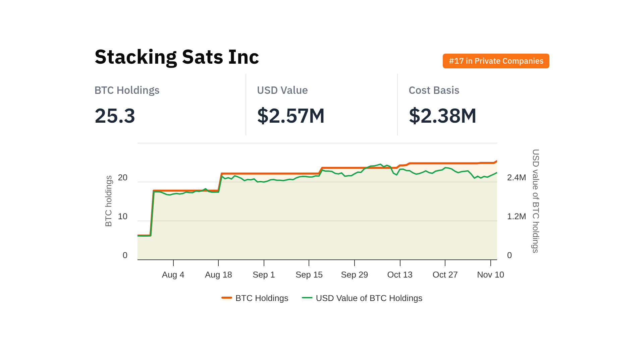Click the Oct 13 axis label
The width and height of the screenshot is (644, 362).
coord(399,275)
